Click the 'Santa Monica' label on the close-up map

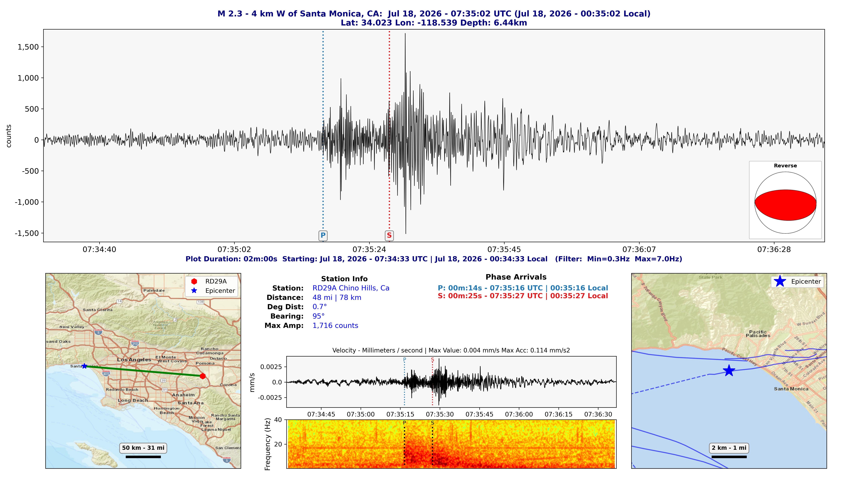tap(791, 389)
